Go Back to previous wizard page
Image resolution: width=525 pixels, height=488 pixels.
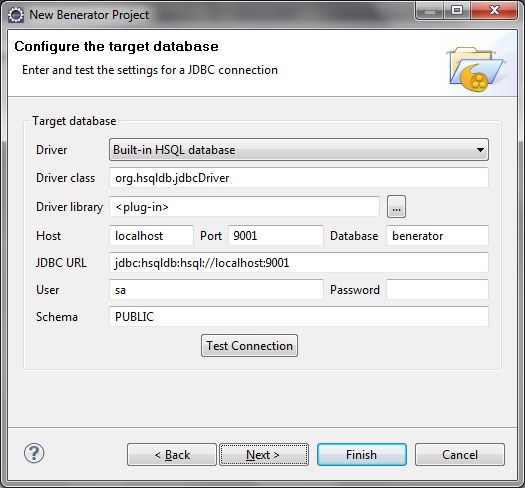[x=172, y=455]
